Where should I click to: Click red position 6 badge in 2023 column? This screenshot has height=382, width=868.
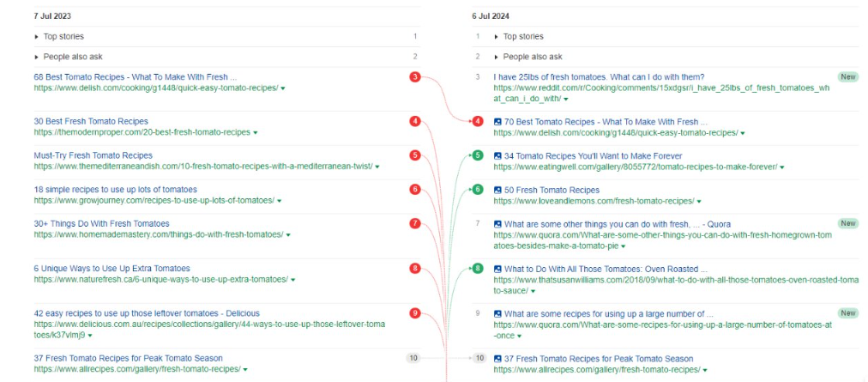[415, 189]
